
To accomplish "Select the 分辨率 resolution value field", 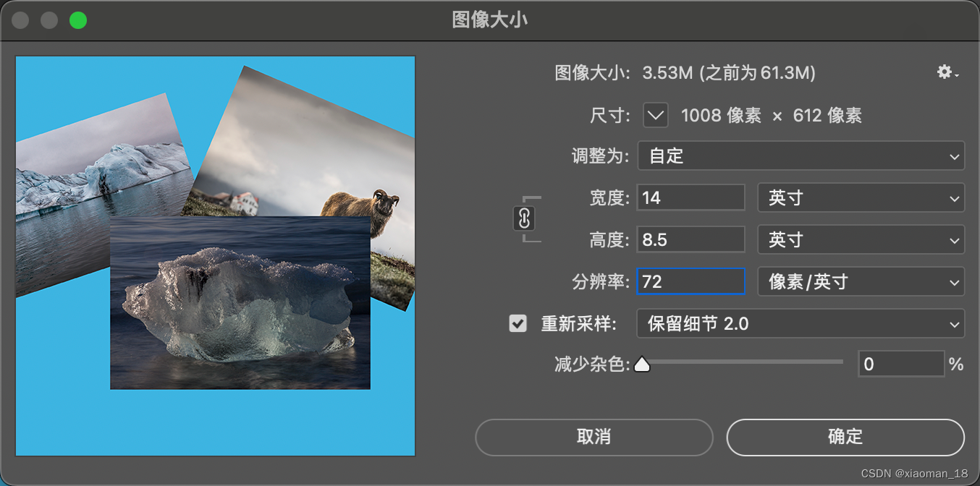I will (690, 281).
